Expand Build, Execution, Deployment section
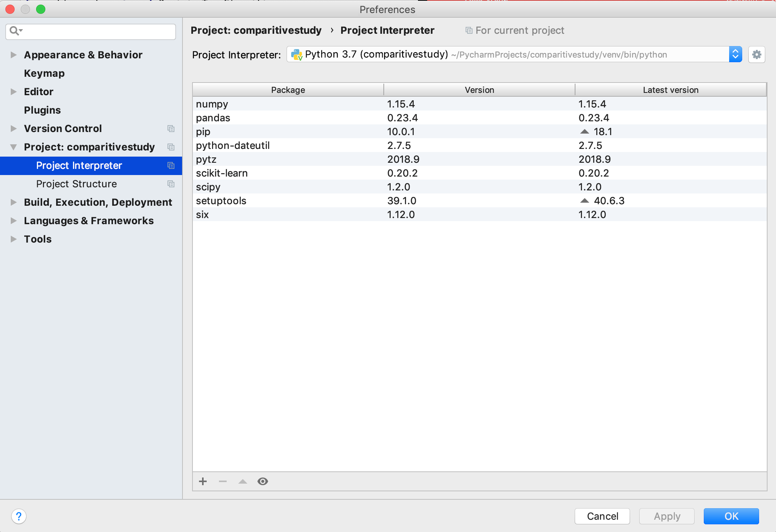This screenshot has height=532, width=776. click(13, 202)
